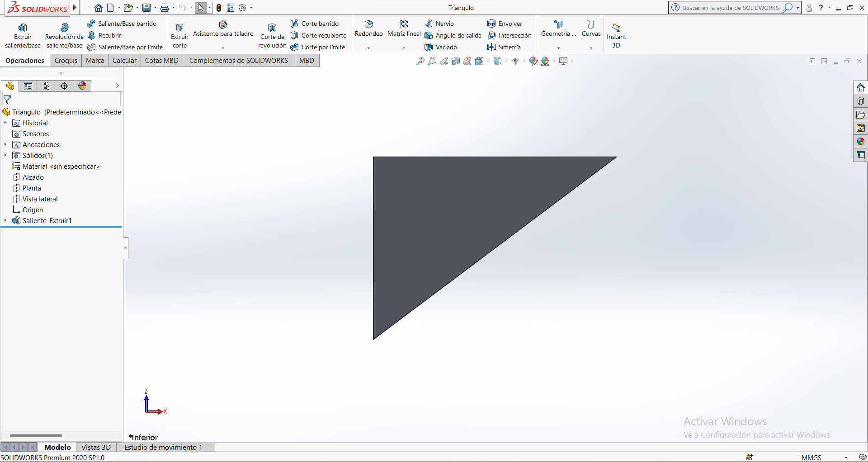868x462 pixels.
Task: Click the Envolver tool
Action: [505, 24]
